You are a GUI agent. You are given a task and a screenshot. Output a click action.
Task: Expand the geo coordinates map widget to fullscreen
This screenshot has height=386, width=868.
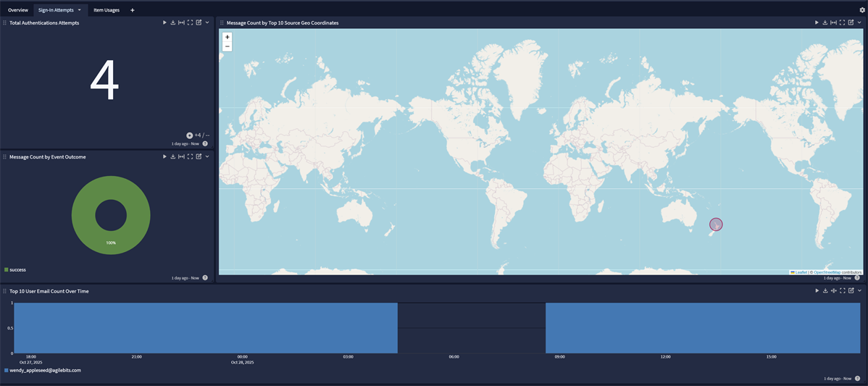tap(843, 23)
